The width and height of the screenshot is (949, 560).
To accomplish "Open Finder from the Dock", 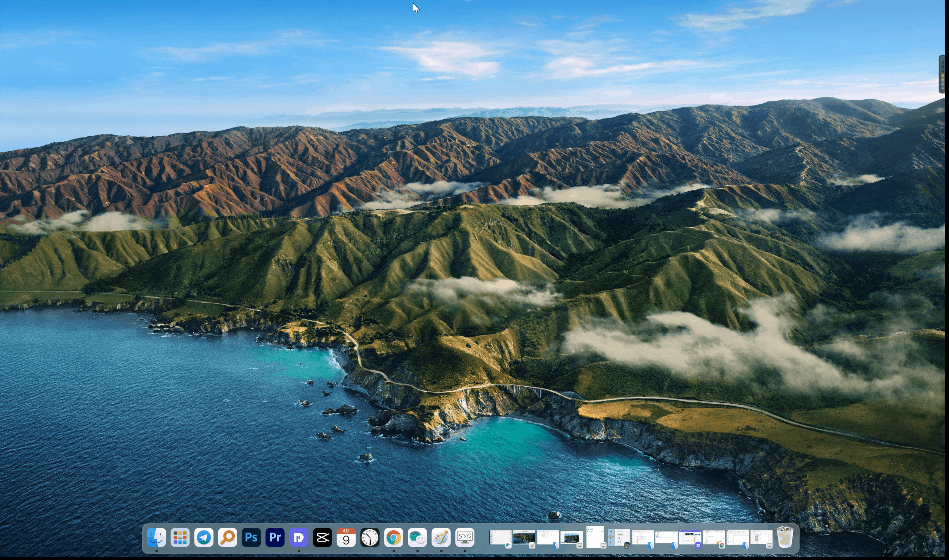I will tap(156, 537).
